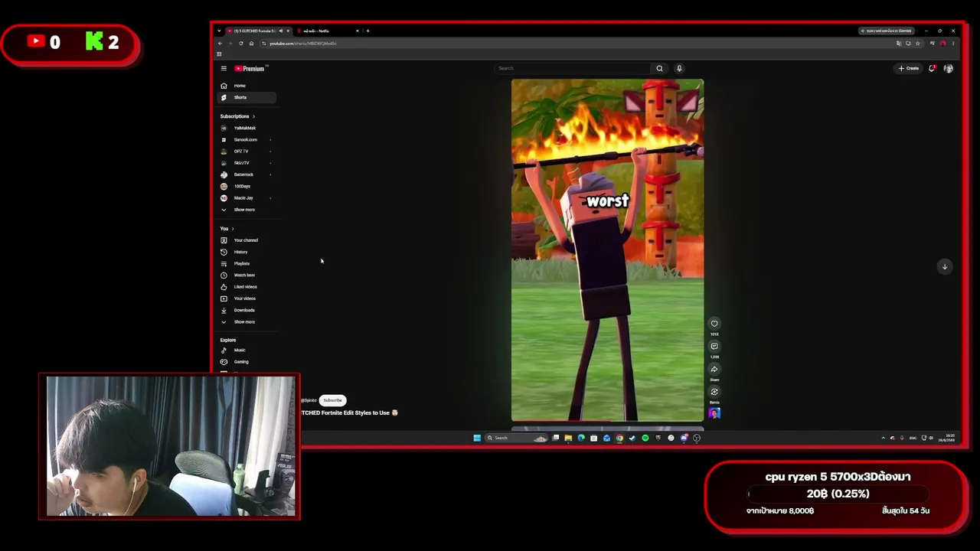Reload the YouTube page
Viewport: 980px width, 551px height.
(x=240, y=43)
